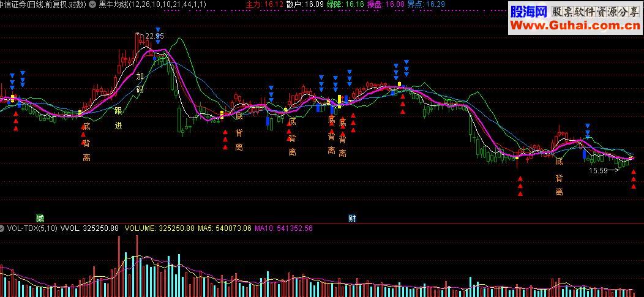Screen dimensions: 644x297
Task: Click the MA5: 540073.06 readout
Action: 224,228
